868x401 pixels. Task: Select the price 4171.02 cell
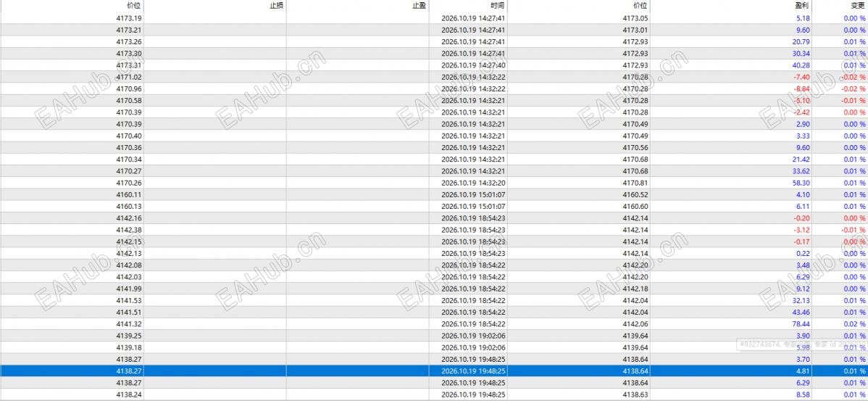pyautogui.click(x=128, y=77)
